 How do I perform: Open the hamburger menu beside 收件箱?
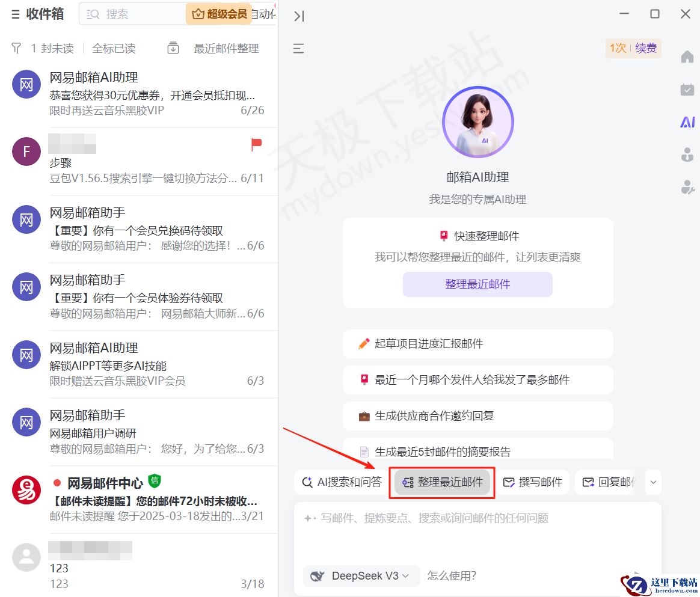coord(16,14)
